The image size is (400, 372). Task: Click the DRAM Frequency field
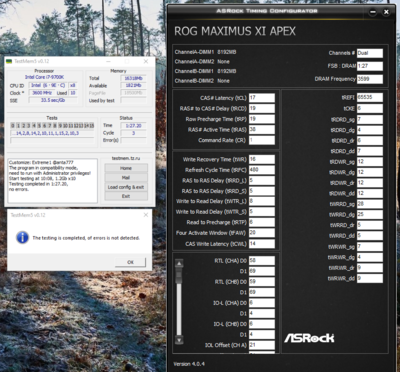tap(370, 79)
